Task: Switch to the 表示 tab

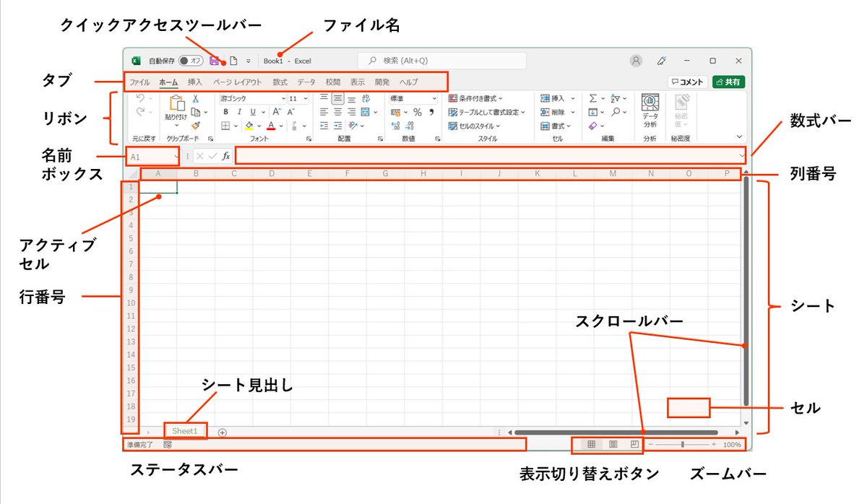Action: pos(358,82)
